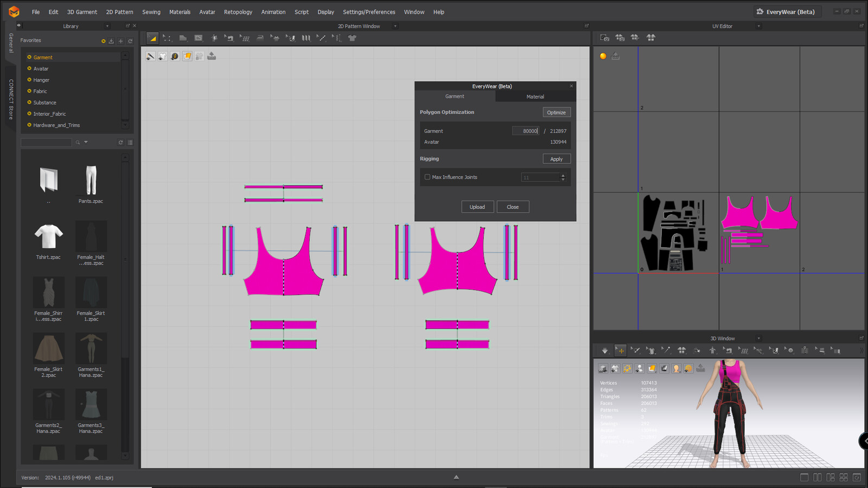
Task: Open the Sewing menu
Action: (151, 12)
